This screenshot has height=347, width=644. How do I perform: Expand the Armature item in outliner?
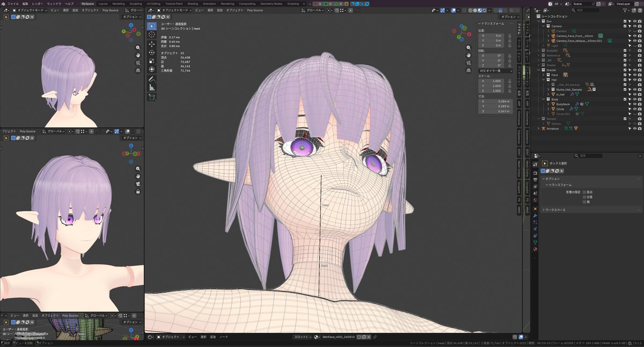click(x=539, y=128)
